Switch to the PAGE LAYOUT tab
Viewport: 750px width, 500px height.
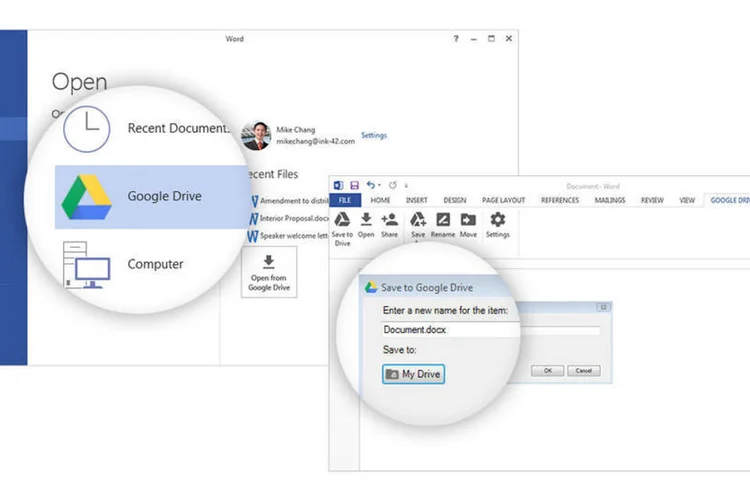pyautogui.click(x=504, y=200)
